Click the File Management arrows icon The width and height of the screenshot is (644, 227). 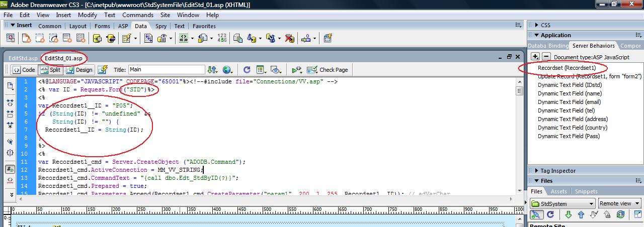tap(212, 70)
